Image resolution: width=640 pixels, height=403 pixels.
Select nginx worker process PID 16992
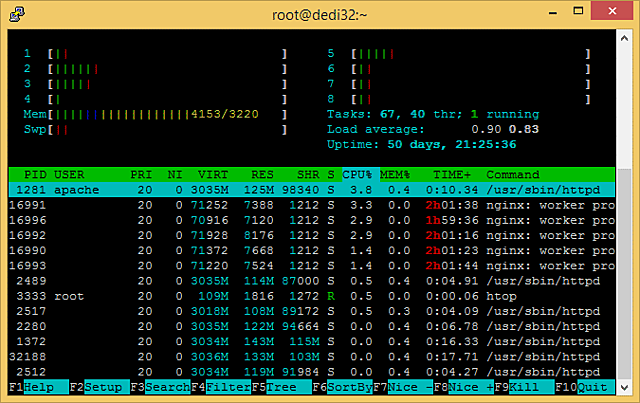312,236
